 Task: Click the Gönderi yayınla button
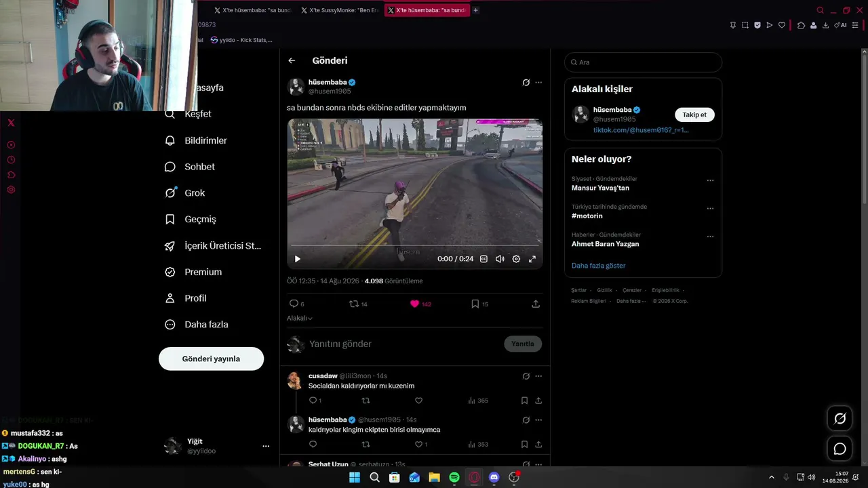pos(211,359)
